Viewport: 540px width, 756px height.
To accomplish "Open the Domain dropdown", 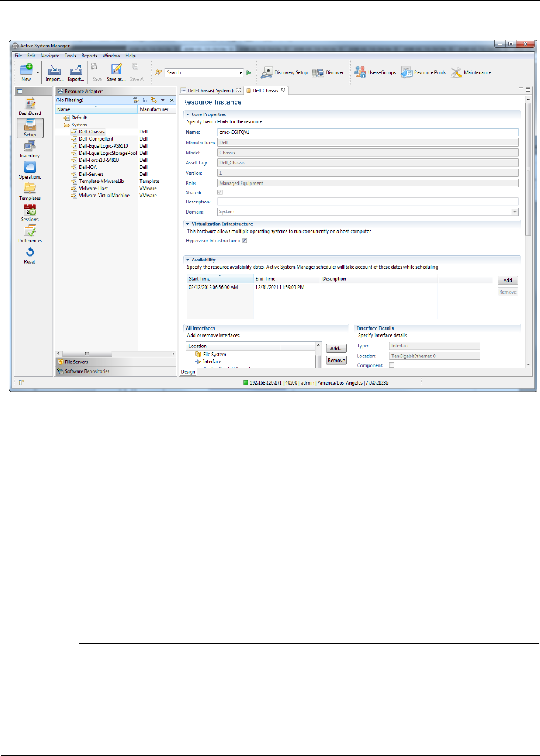I will [x=514, y=212].
